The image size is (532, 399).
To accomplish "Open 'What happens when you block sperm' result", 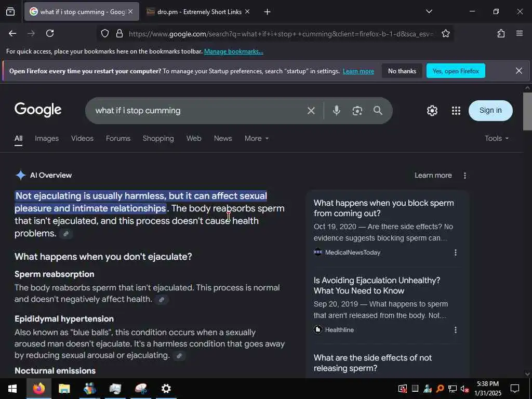I will (383, 208).
